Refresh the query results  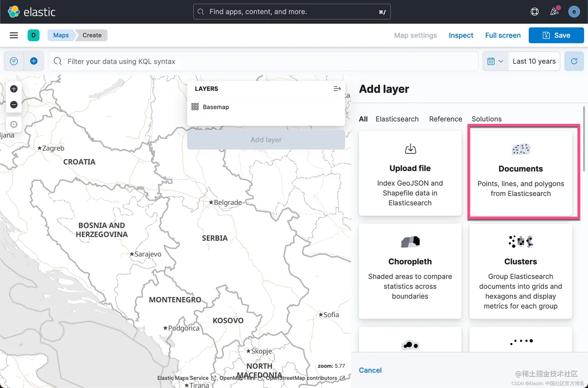[574, 61]
